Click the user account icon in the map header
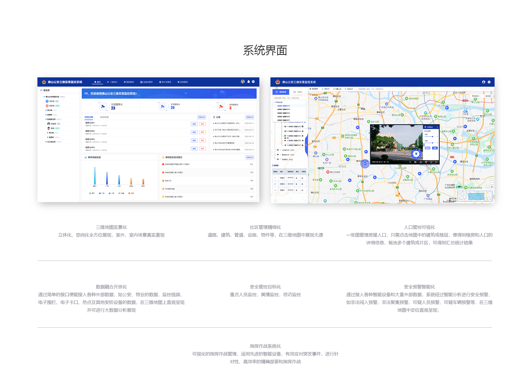The height and width of the screenshot is (392, 532). (484, 82)
